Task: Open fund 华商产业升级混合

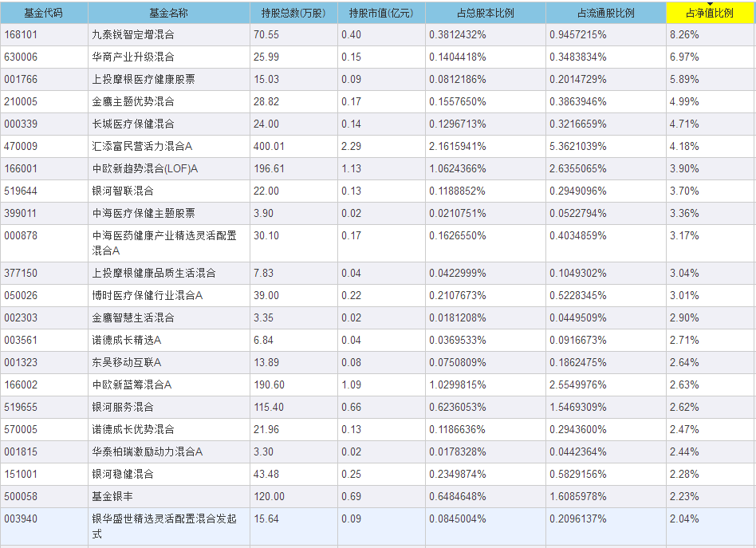Action: coord(133,57)
